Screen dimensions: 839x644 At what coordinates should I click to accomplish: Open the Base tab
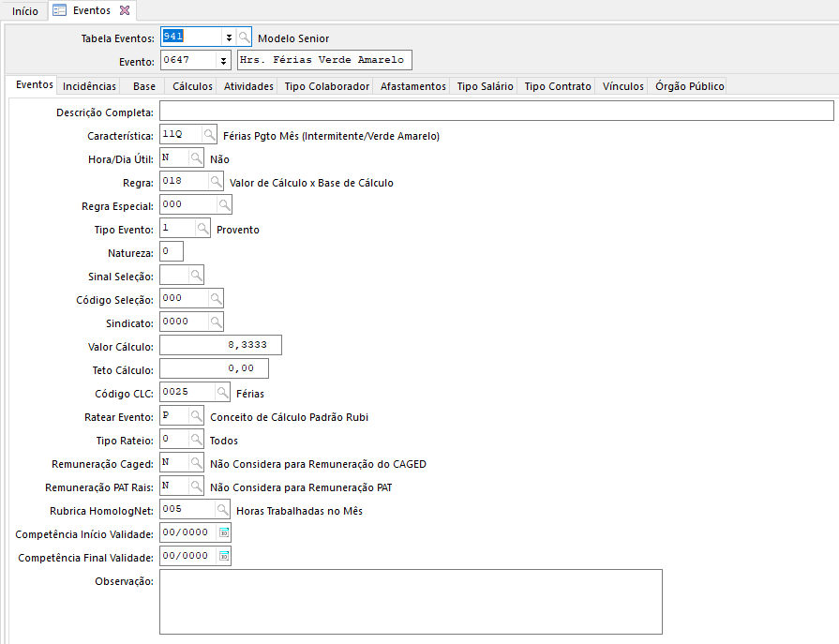click(144, 86)
